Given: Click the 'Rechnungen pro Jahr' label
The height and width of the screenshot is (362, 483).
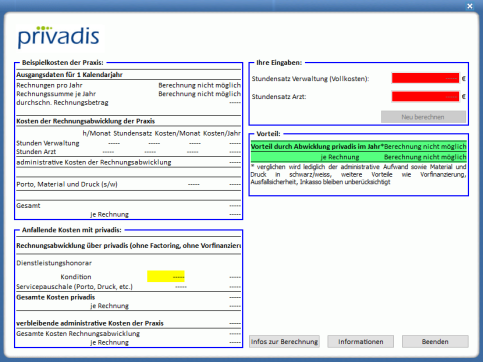Looking at the screenshot, I should (49, 85).
